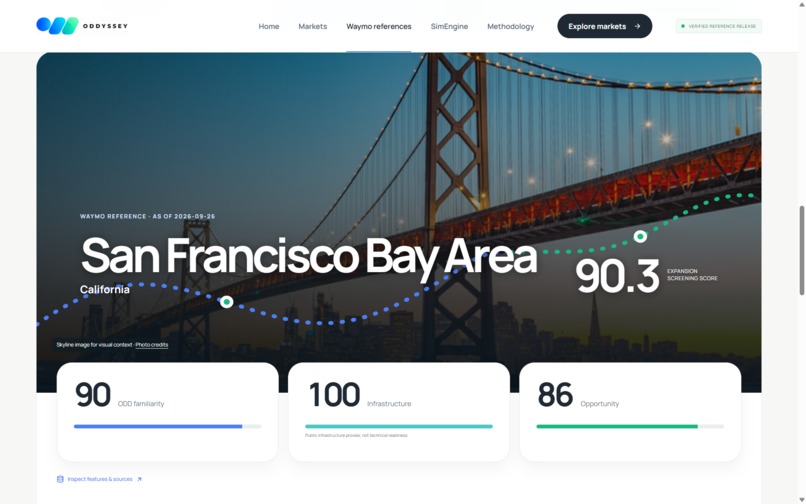Click the database icon beside Inspect features
The image size is (806, 504).
click(x=60, y=479)
